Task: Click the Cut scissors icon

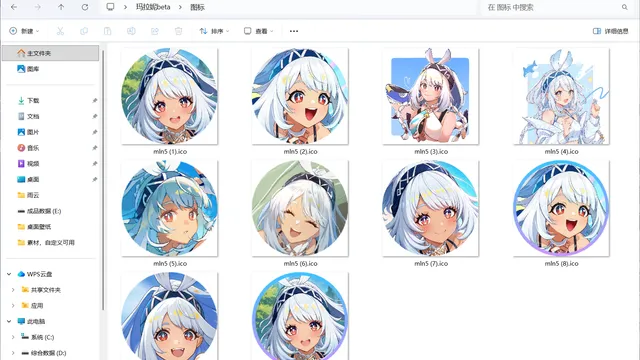Action: point(60,31)
